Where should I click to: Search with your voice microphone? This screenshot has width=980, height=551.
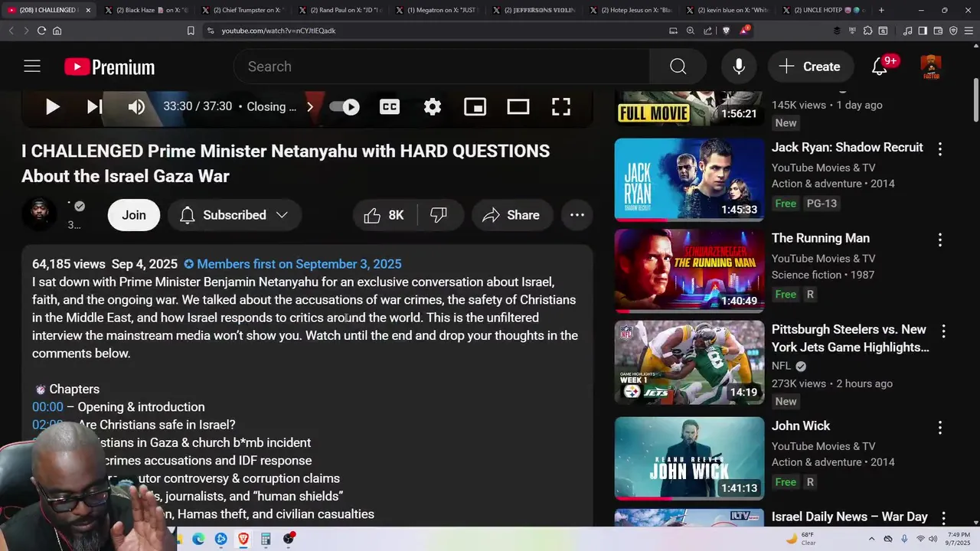coord(739,67)
